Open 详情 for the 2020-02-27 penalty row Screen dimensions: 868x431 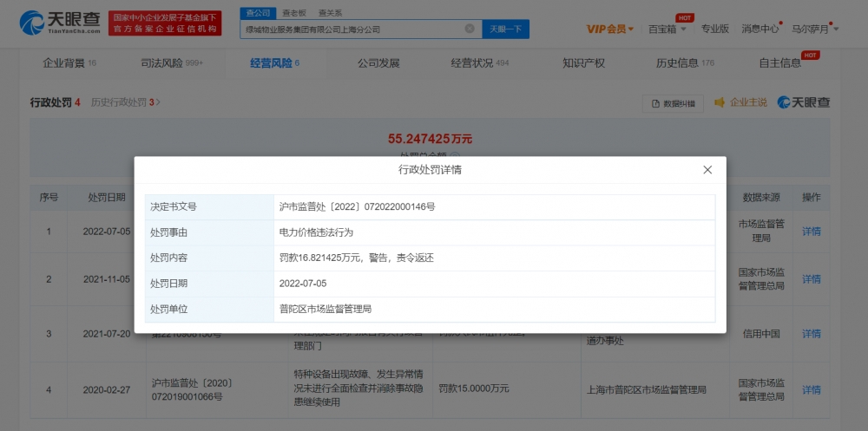point(811,390)
